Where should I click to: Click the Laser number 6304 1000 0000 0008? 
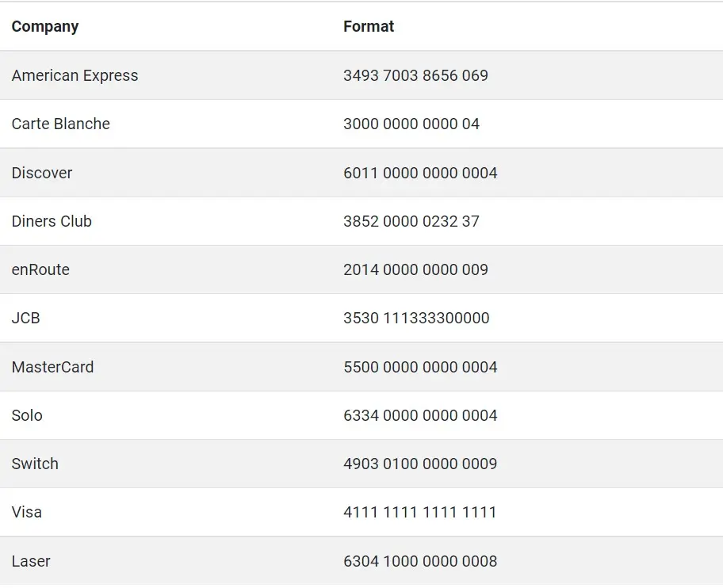(420, 561)
